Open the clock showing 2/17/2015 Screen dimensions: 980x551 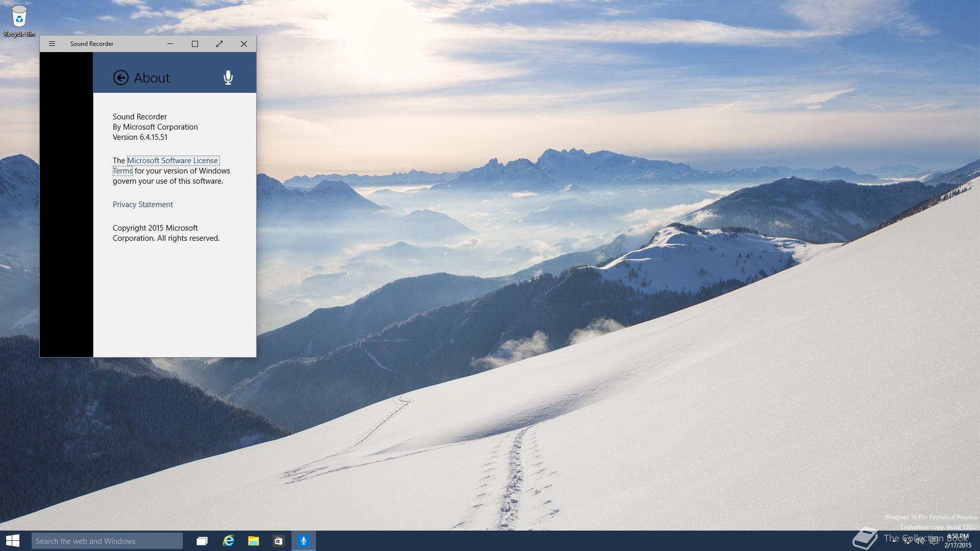point(958,541)
